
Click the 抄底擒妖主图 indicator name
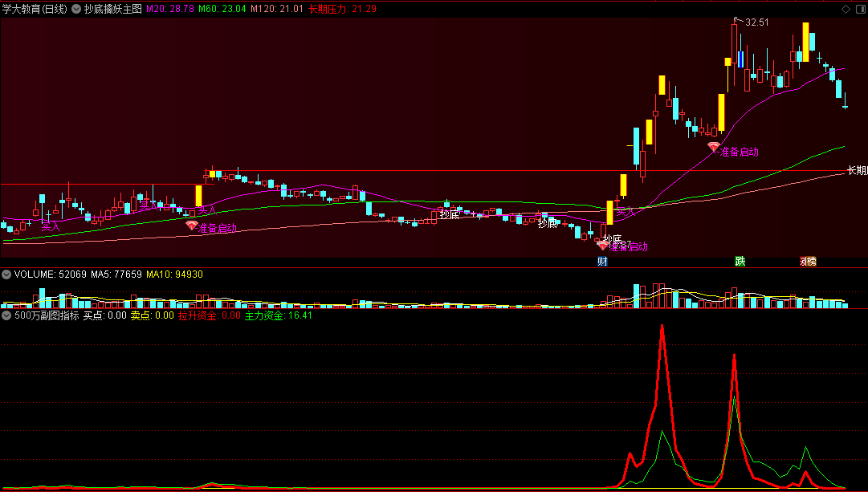113,9
